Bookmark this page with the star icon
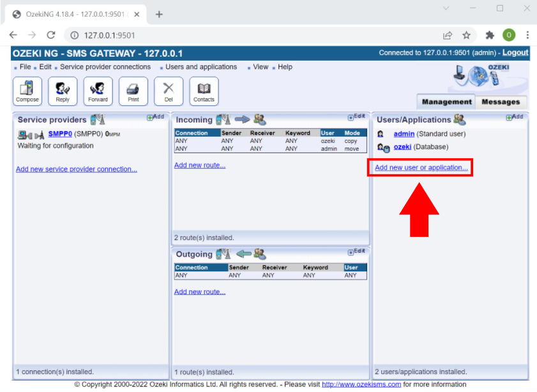 [467, 35]
